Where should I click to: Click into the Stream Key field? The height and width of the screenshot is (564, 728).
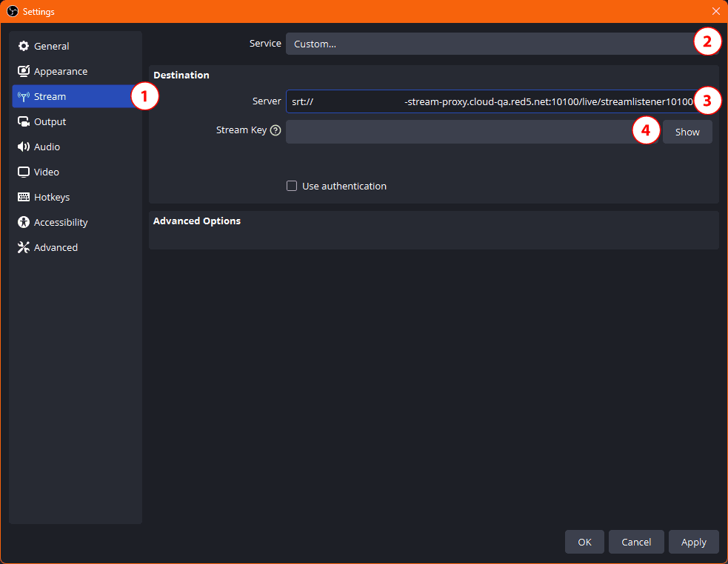tap(472, 132)
